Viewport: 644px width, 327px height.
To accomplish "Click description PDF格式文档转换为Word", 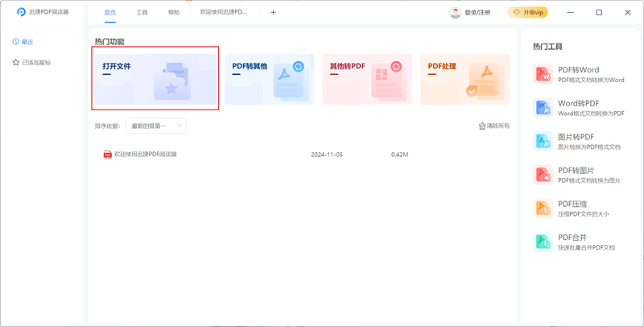I will [591, 80].
